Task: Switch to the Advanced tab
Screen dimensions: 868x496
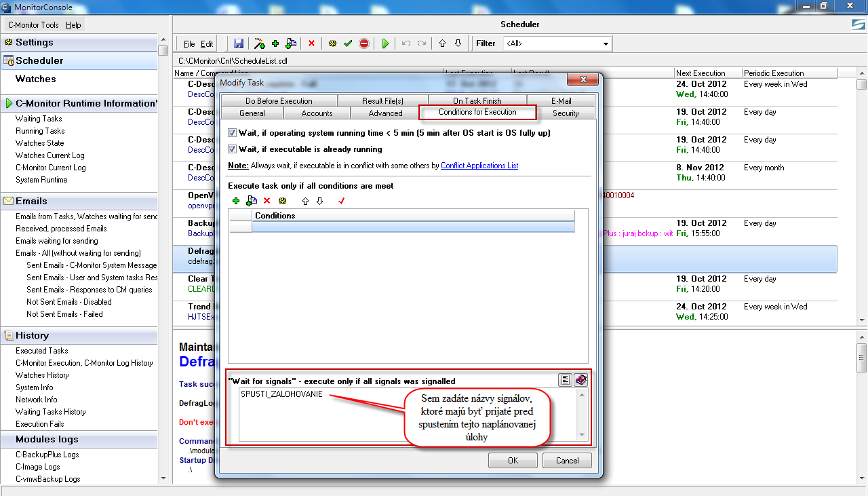Action: tap(386, 113)
